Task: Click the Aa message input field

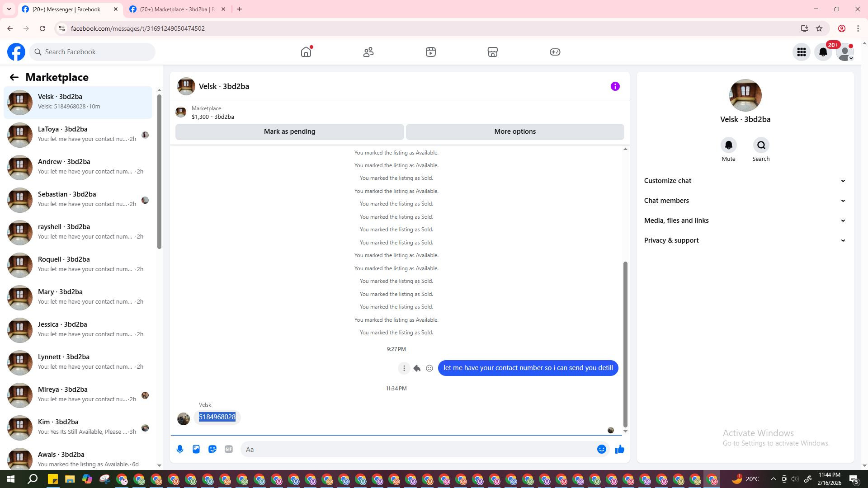Action: [418, 449]
